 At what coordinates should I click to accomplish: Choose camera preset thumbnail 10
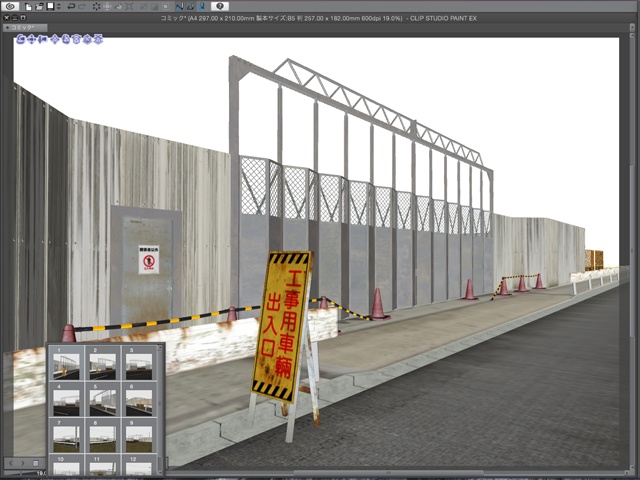[x=67, y=465]
